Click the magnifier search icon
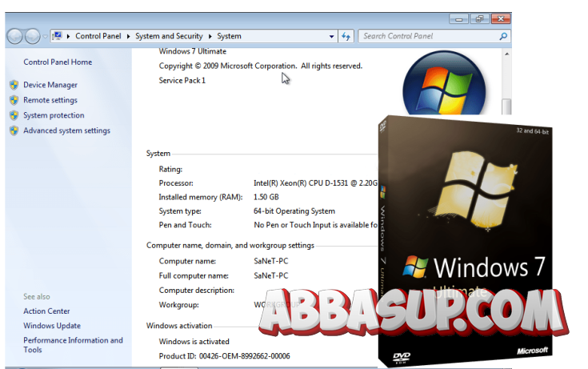 pos(503,36)
